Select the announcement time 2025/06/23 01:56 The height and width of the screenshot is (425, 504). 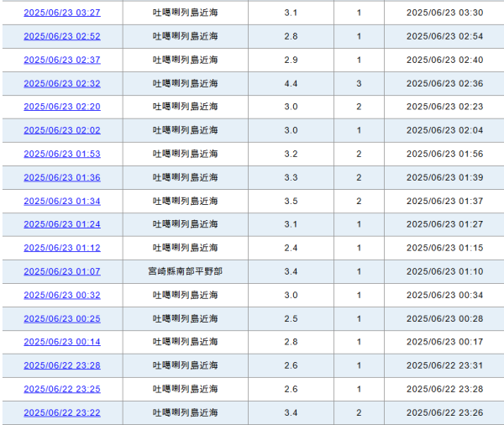point(444,154)
